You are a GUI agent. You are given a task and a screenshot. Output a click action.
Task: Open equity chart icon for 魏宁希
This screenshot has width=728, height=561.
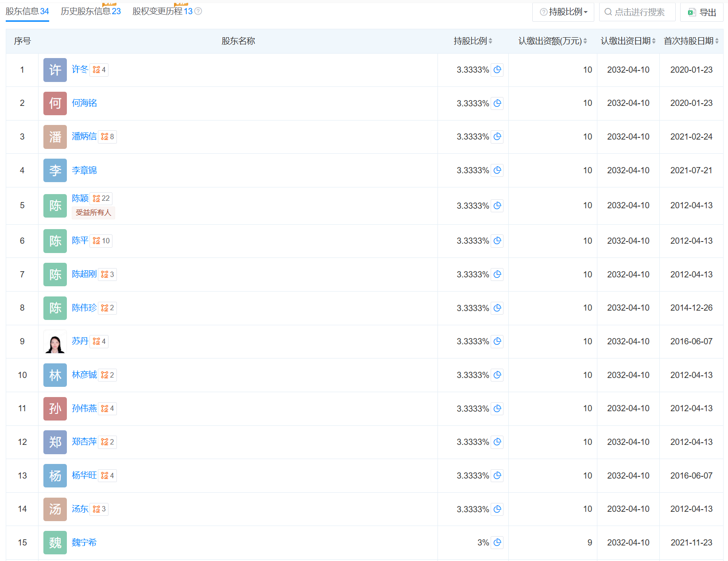pyautogui.click(x=497, y=542)
